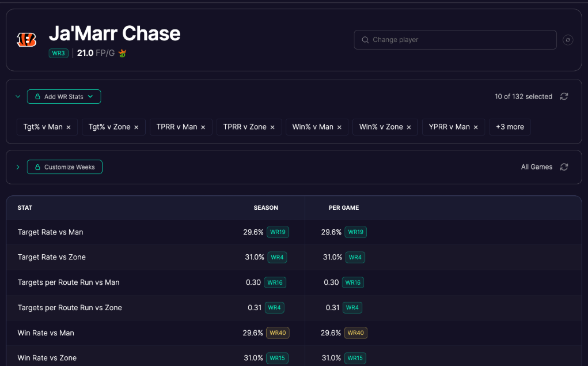This screenshot has width=588, height=366.
Task: Click the WR3 rank badge under player name
Action: pos(59,53)
